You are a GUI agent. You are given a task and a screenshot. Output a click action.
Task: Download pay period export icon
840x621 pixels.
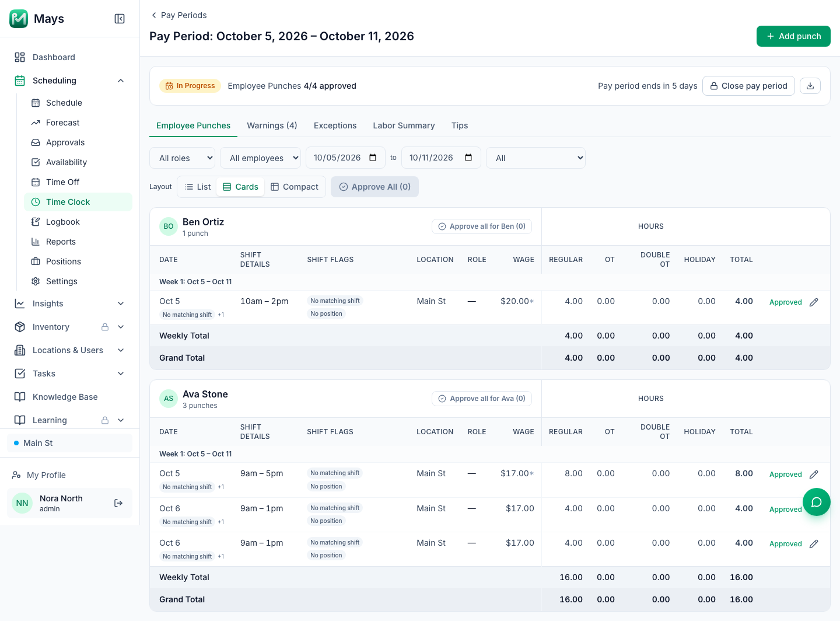click(x=810, y=86)
